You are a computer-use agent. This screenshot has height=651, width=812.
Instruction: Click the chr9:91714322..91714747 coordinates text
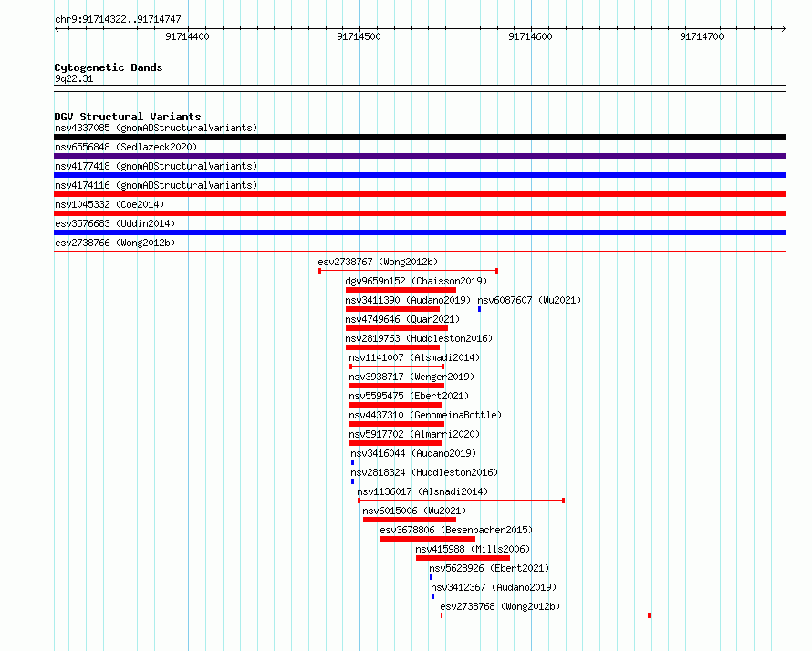[x=118, y=19]
